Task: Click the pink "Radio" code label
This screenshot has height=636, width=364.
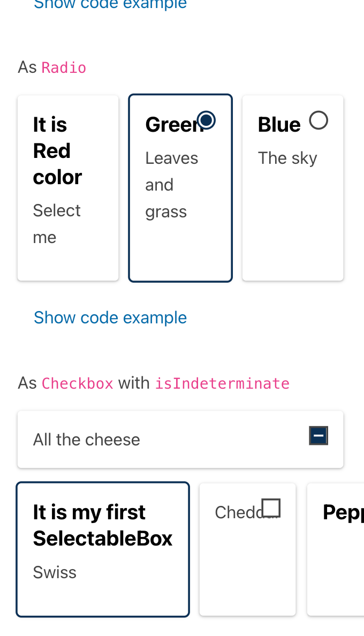Action: [64, 67]
